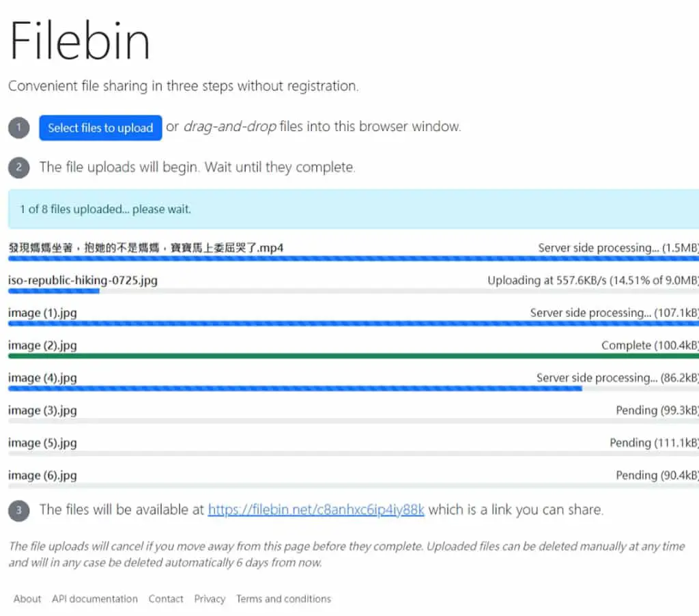Screen dimensions: 699x616
Task: Click the image (5).jpg file name
Action: 42,443
